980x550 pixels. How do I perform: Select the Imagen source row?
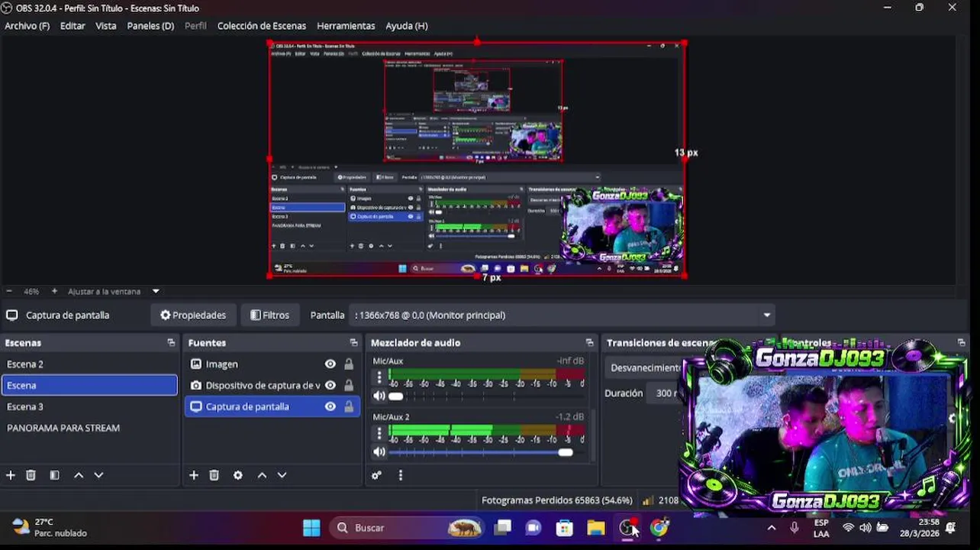click(x=272, y=364)
